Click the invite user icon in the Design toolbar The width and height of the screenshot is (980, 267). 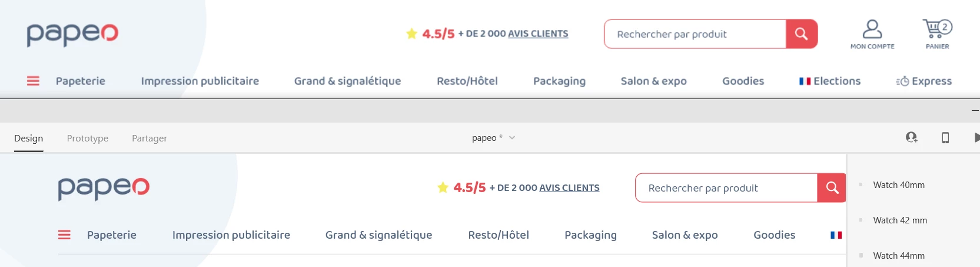tap(911, 137)
